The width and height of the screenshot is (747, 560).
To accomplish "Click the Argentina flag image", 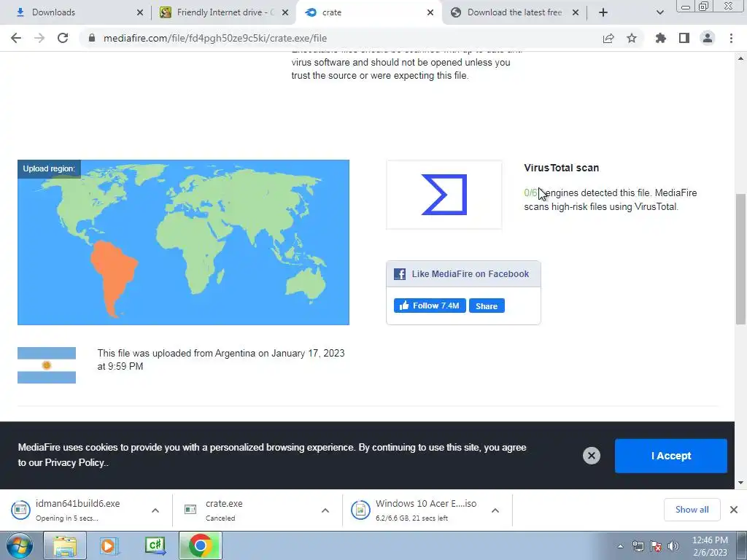I will click(x=47, y=365).
